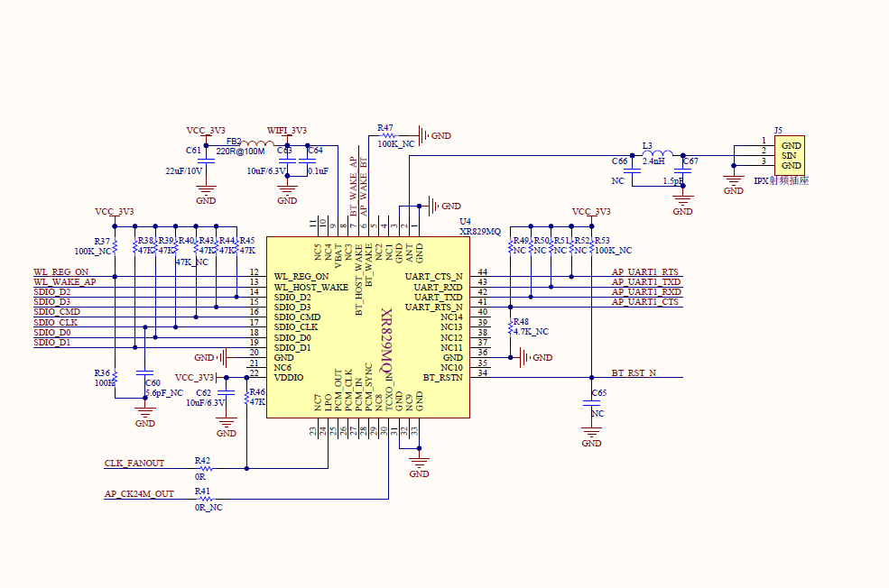Select the C64 capacitor designator
Image resolution: width=889 pixels, height=588 pixels.
(315, 150)
